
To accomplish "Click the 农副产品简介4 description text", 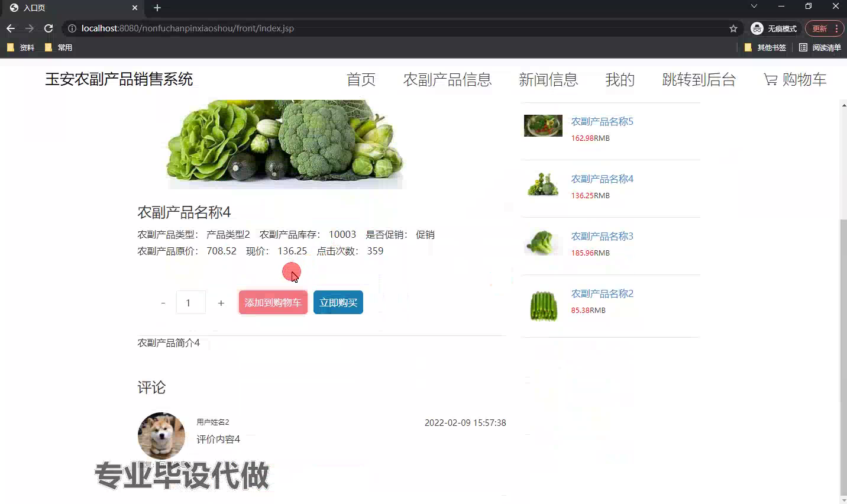I will tap(169, 343).
